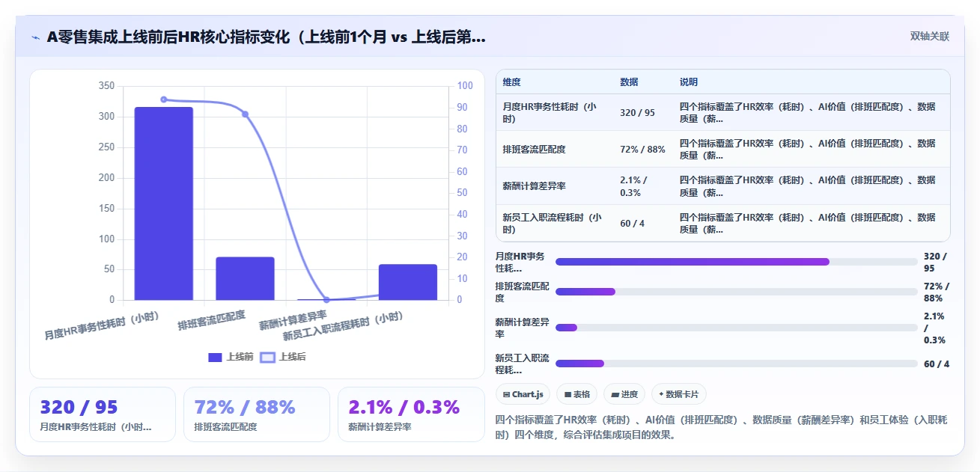The width and height of the screenshot is (980, 472).
Task: Click the 进度 tag
Action: [624, 394]
